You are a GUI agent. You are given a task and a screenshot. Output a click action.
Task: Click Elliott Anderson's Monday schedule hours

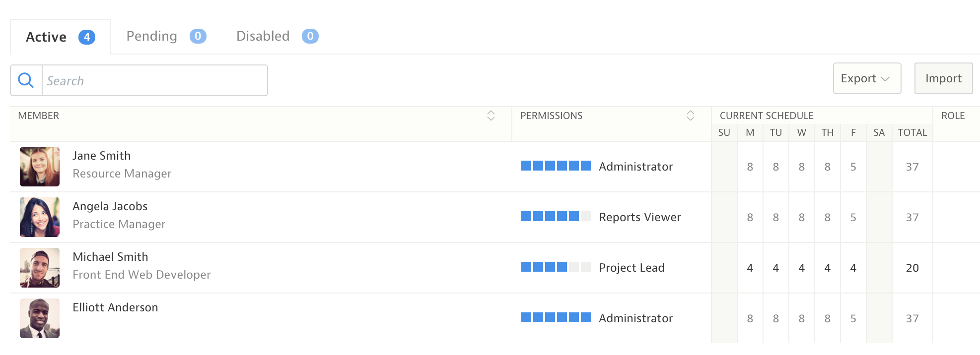[750, 318]
